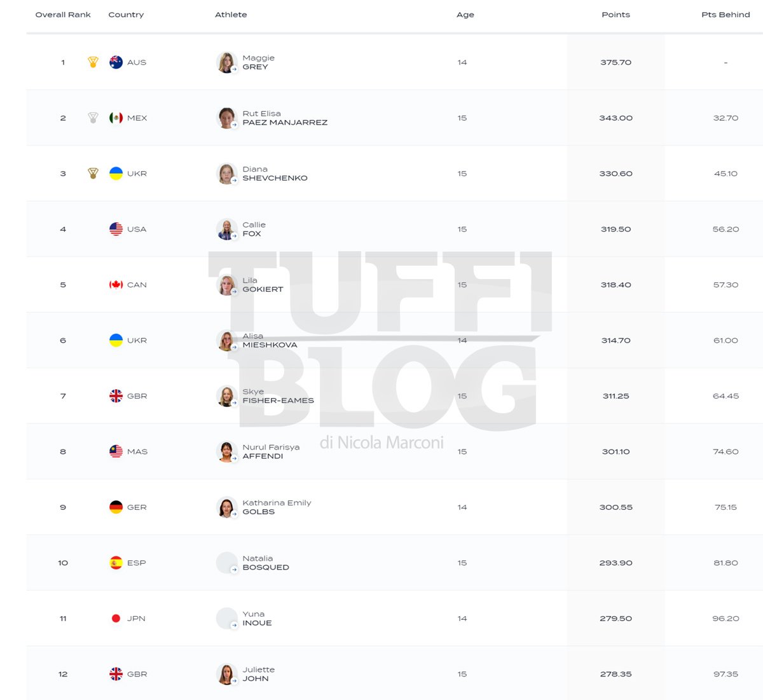Click the Canada flag icon

(x=116, y=285)
